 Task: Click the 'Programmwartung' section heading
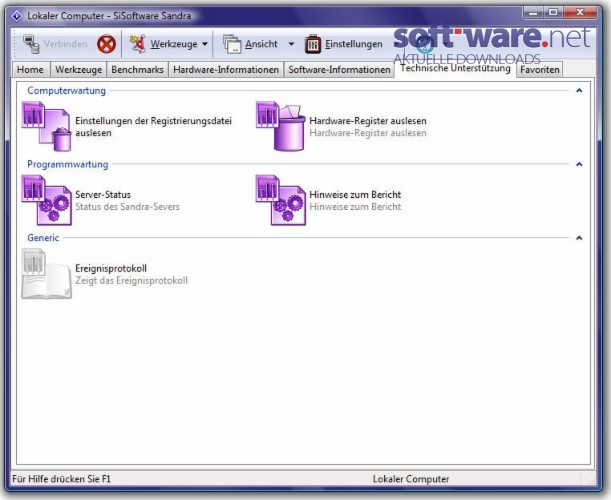(67, 164)
